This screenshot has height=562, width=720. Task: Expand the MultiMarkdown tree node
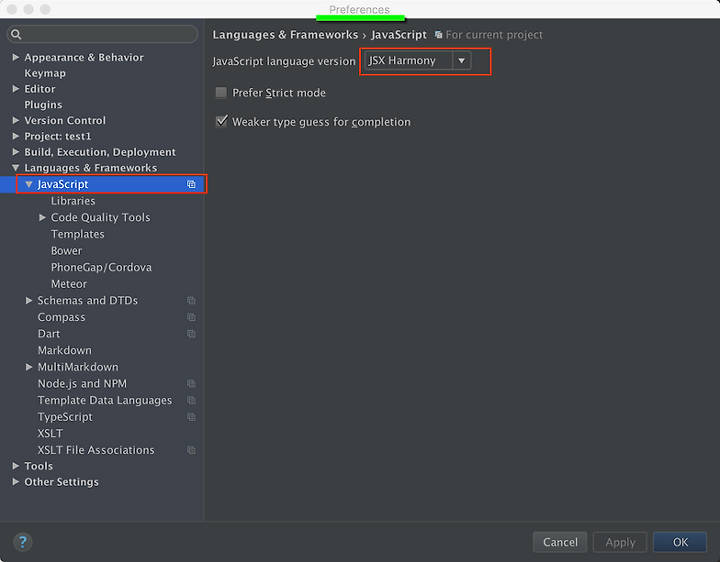tap(28, 367)
